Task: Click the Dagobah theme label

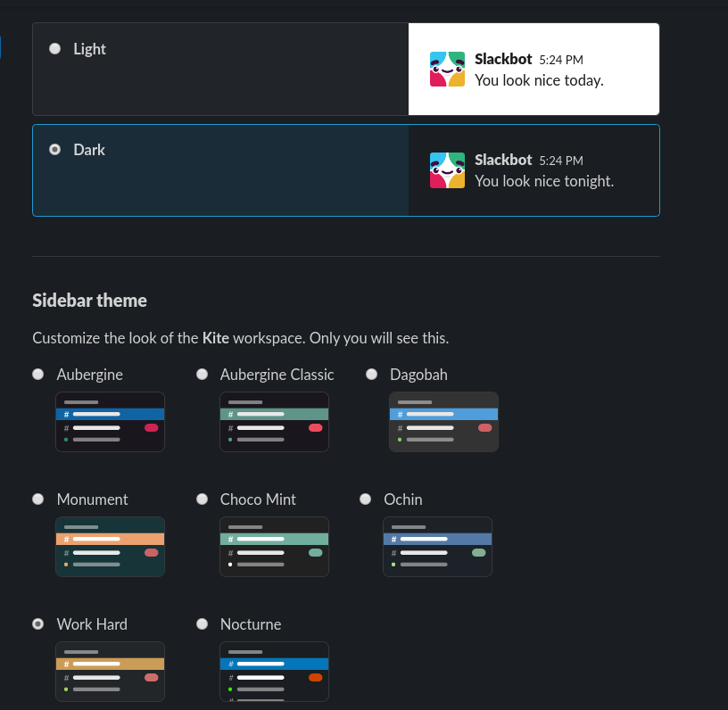Action: (x=418, y=375)
